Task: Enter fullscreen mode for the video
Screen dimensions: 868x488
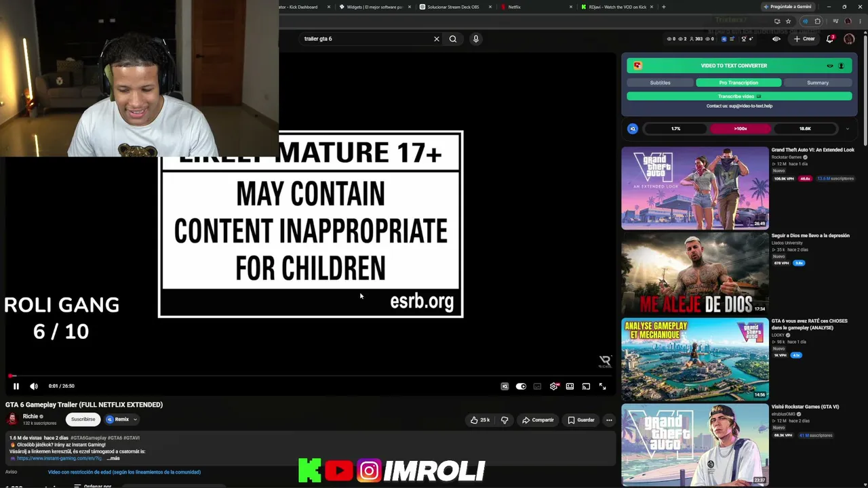Action: point(602,386)
